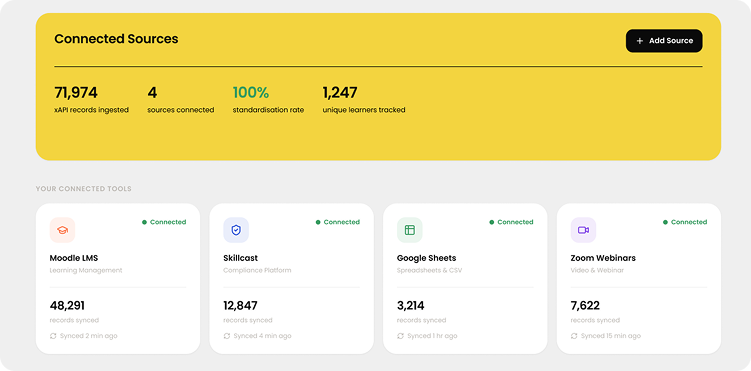The height and width of the screenshot is (371, 751).
Task: Click the 4 sources connected figure
Action: coord(152,92)
